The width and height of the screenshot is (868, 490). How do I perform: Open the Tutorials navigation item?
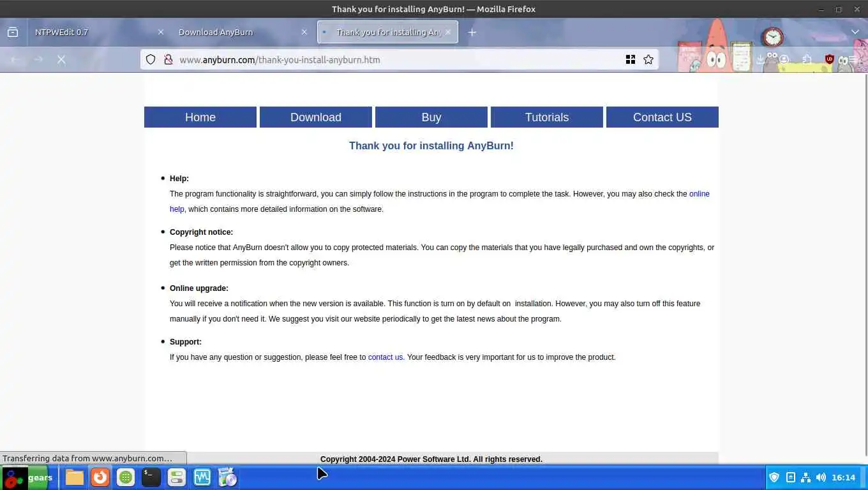547,117
